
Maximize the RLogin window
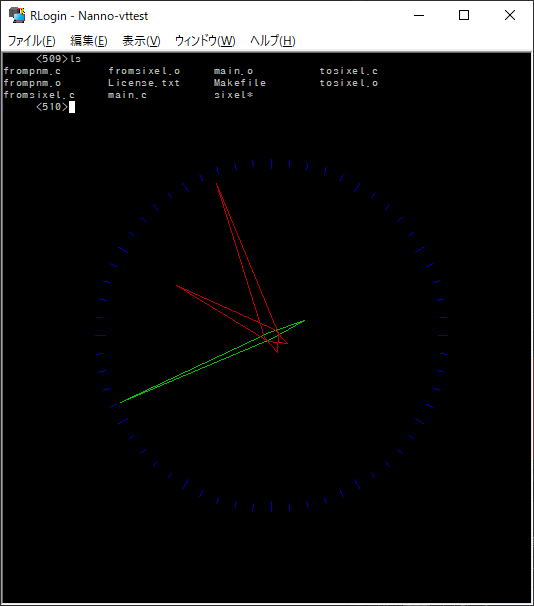coord(464,15)
